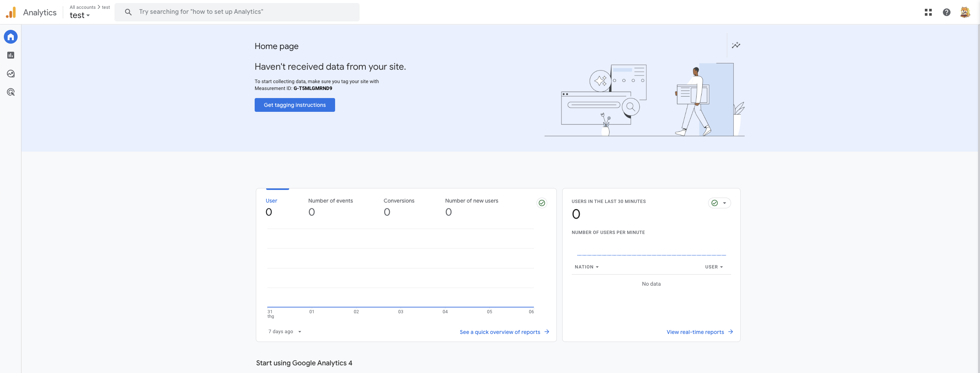This screenshot has width=980, height=373.
Task: Click the search magnifier icon
Action: pyautogui.click(x=128, y=12)
